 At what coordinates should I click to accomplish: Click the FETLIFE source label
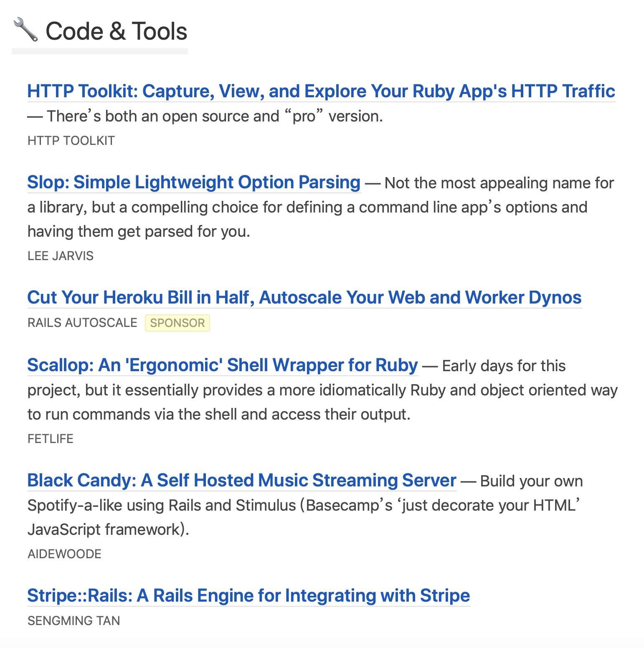tap(51, 439)
